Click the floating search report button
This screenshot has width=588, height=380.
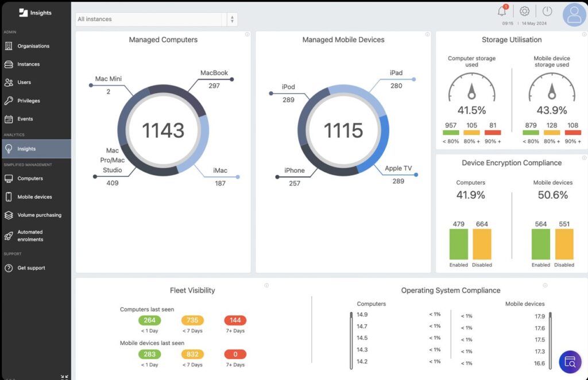coord(570,362)
